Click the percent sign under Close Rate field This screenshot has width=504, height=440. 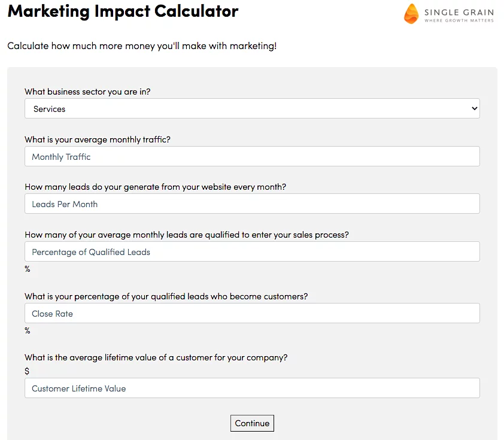click(28, 330)
